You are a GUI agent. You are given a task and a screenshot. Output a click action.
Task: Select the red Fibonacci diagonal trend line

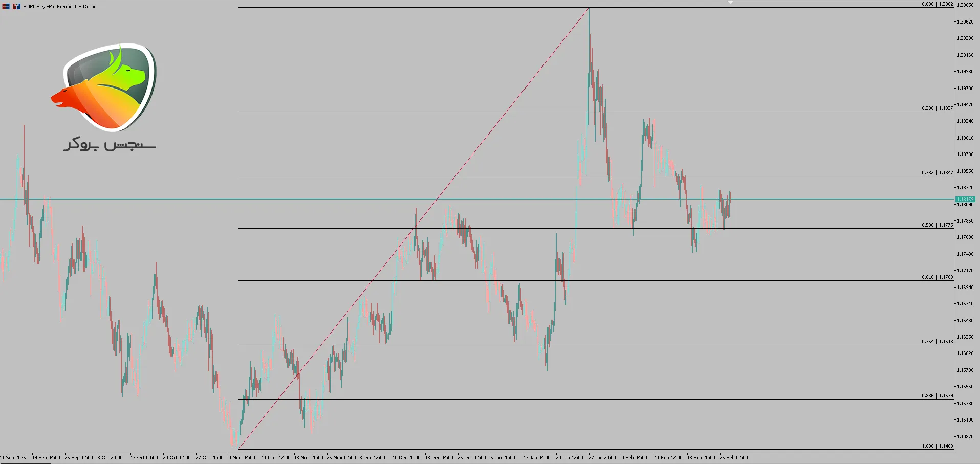[413, 228]
